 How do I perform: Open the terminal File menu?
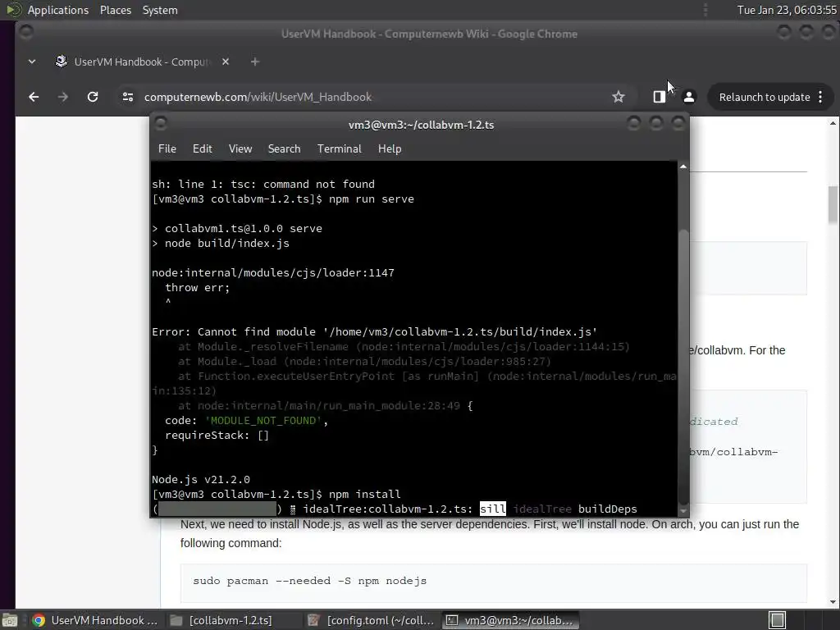point(167,149)
